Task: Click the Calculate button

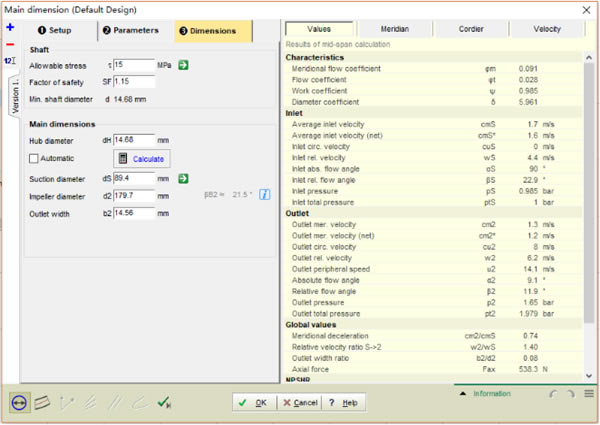Action: [142, 159]
